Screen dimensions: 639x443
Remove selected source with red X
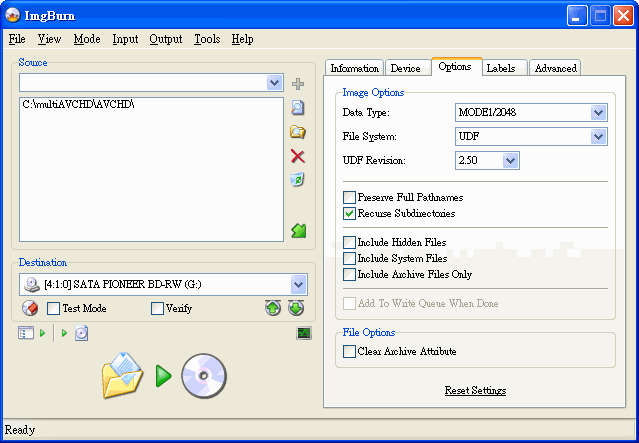pos(298,156)
